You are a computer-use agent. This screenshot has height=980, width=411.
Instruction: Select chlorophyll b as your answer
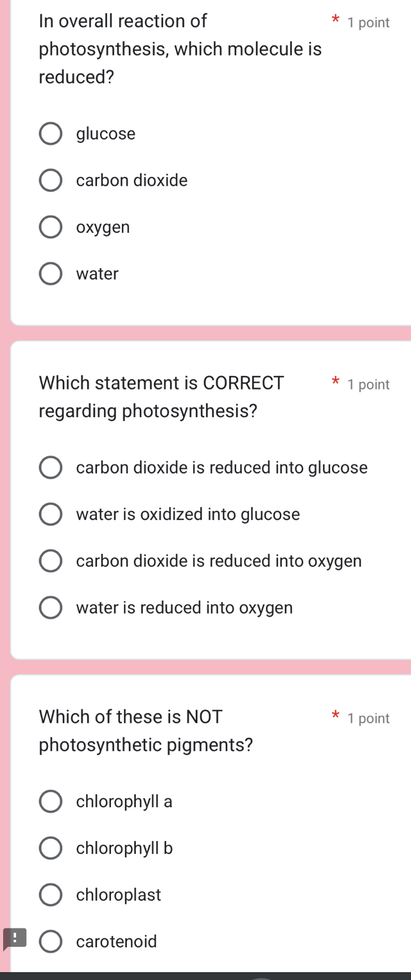coord(51,848)
